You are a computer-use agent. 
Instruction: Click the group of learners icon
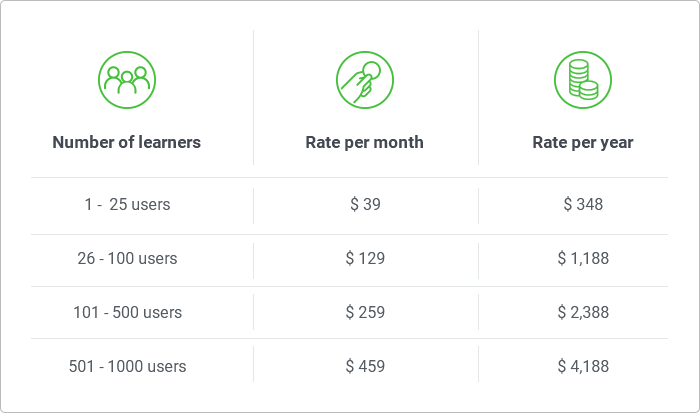(x=127, y=80)
